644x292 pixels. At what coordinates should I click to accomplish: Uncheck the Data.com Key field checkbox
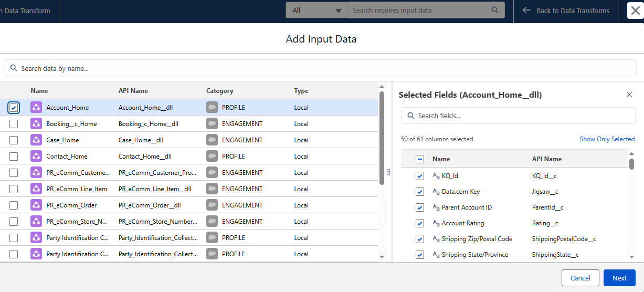pos(420,192)
